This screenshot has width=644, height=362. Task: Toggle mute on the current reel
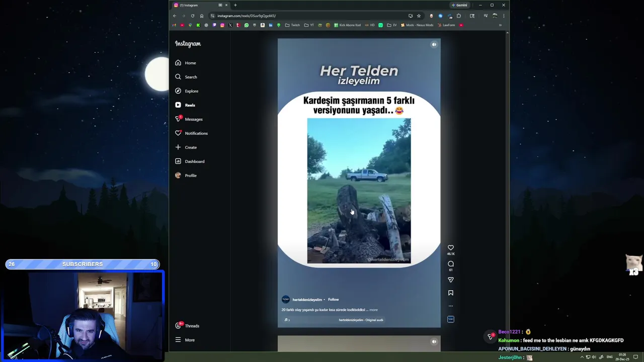[434, 44]
